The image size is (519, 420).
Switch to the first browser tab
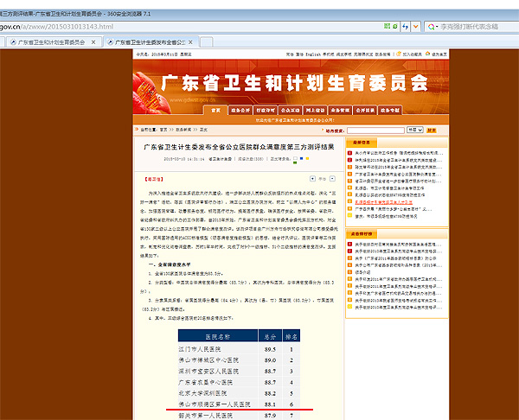click(50, 41)
